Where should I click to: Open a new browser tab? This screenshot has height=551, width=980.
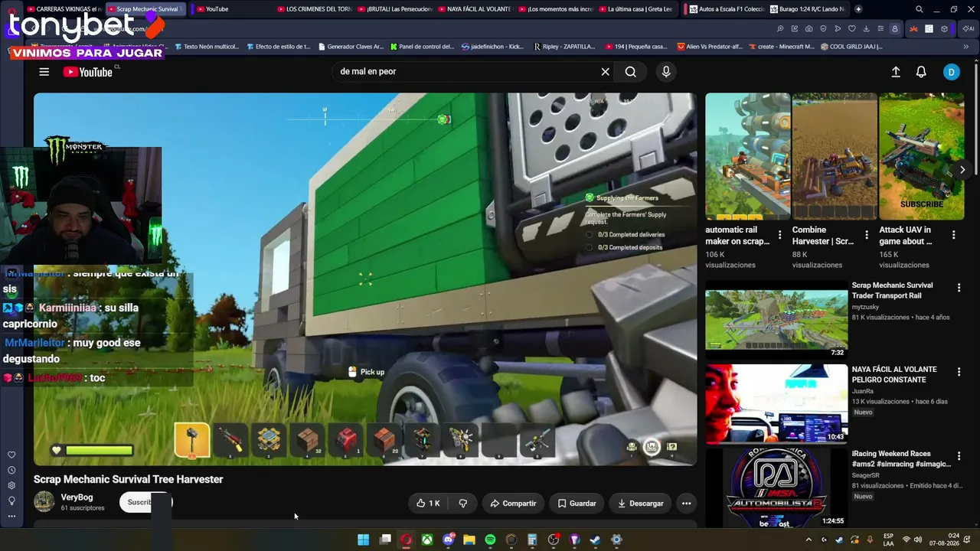[x=858, y=9]
